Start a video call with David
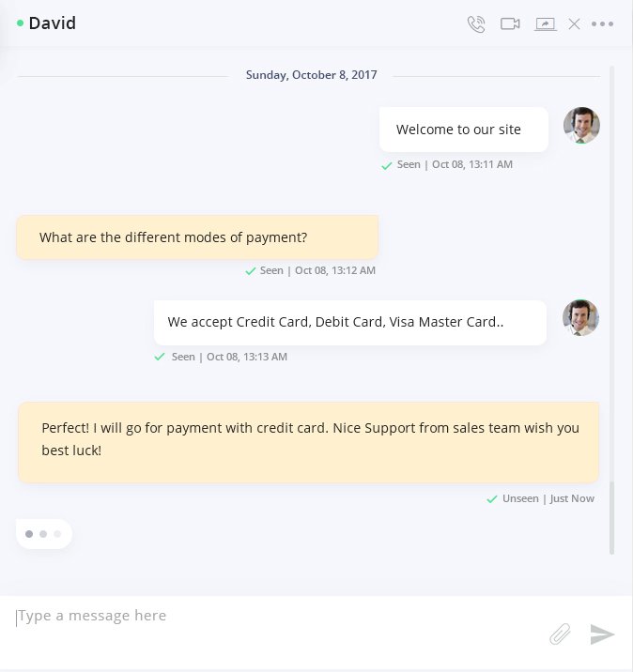The image size is (633, 672). tap(510, 23)
